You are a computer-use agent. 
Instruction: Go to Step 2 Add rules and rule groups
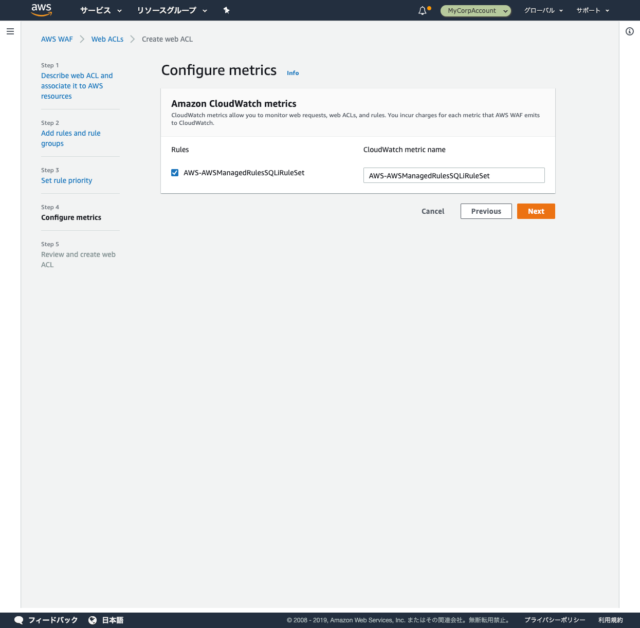(x=71, y=138)
